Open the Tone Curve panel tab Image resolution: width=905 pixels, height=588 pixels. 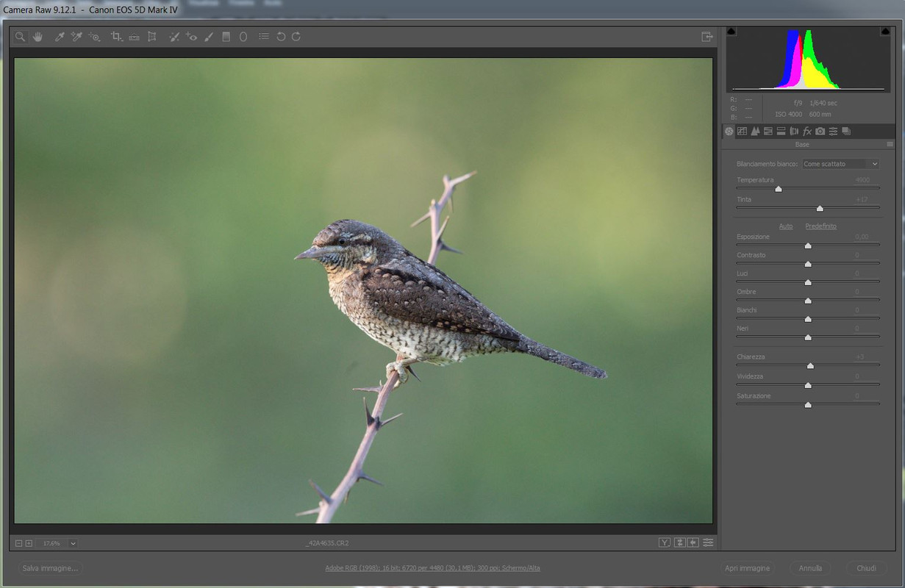pos(743,131)
